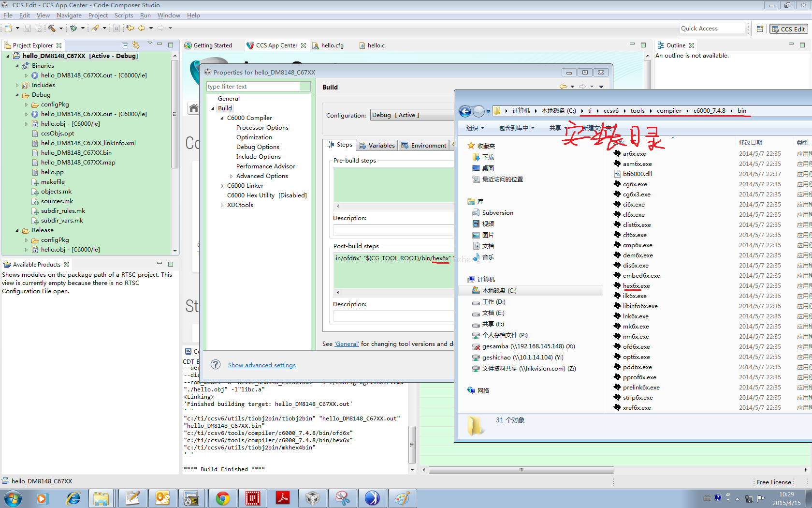Switch to the hello.cfg editor tab
This screenshot has height=508, width=812.
click(x=328, y=45)
